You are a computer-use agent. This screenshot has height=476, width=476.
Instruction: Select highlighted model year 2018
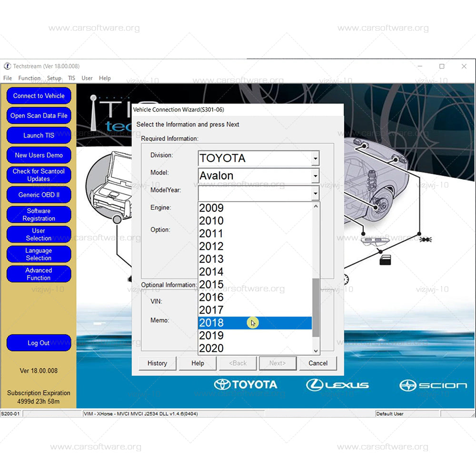(255, 323)
